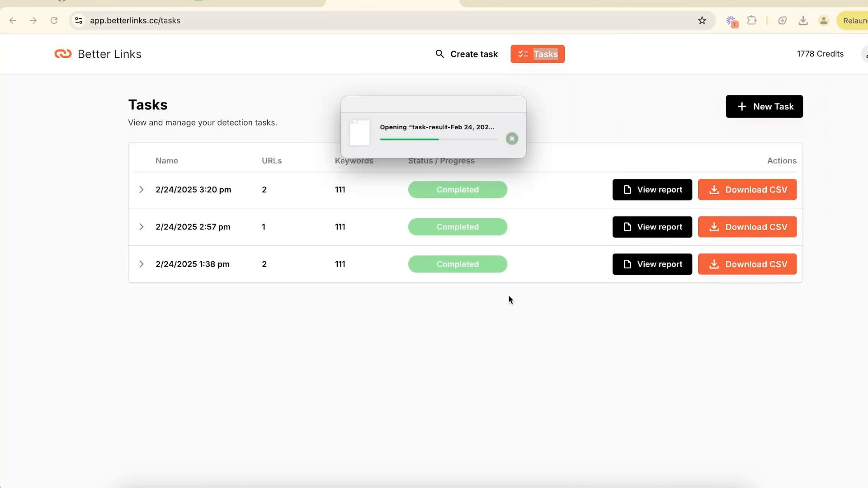Download CSV for the 1:38 pm task

click(x=747, y=264)
